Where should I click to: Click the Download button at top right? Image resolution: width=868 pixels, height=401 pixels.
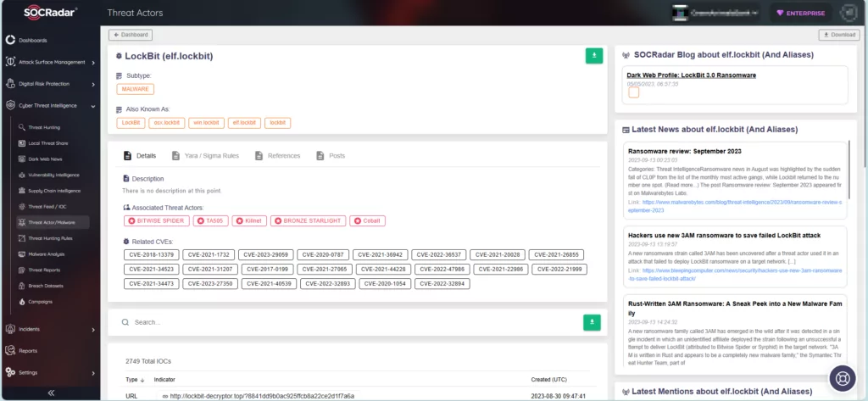pos(839,35)
